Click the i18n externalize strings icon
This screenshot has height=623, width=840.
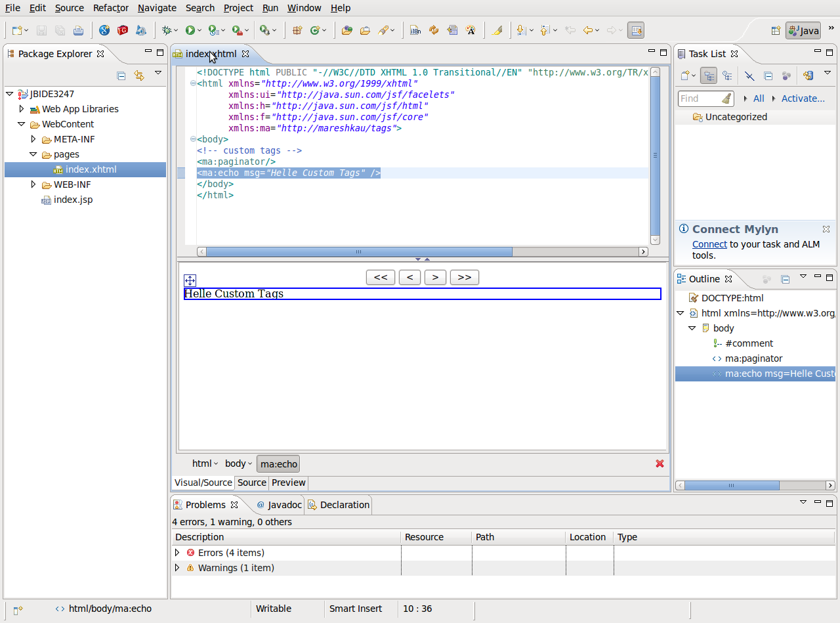coord(415,30)
